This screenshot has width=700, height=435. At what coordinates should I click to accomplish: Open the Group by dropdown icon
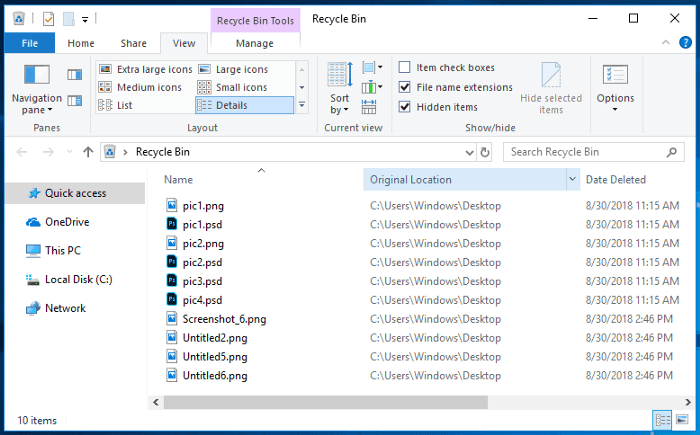372,68
